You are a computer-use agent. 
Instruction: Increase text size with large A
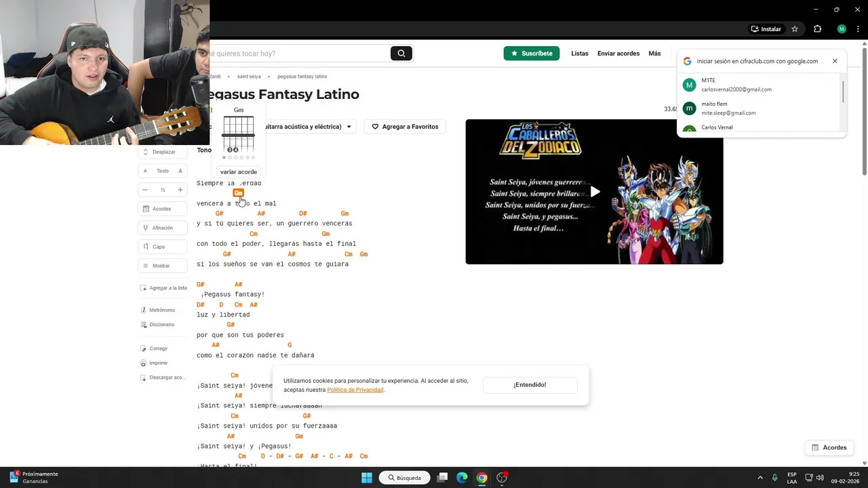180,171
